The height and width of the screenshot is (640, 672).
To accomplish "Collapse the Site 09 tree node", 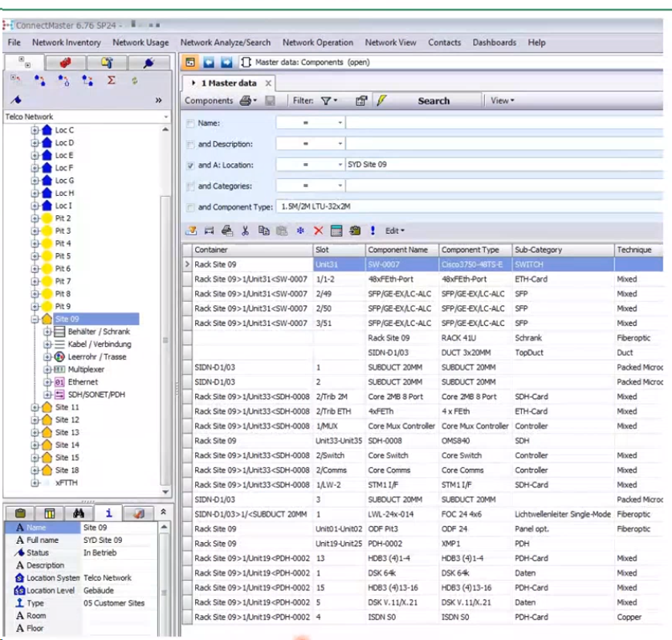I will click(x=35, y=319).
